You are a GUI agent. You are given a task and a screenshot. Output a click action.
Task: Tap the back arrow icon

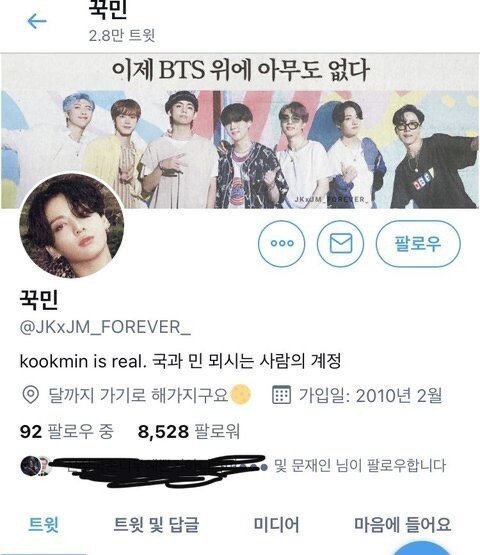point(37,21)
